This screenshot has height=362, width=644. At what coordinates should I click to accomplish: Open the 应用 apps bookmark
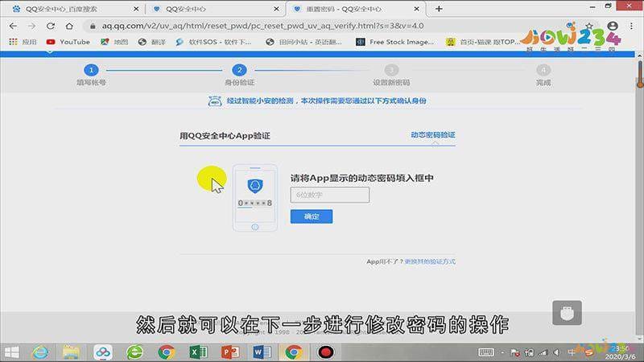click(x=23, y=42)
